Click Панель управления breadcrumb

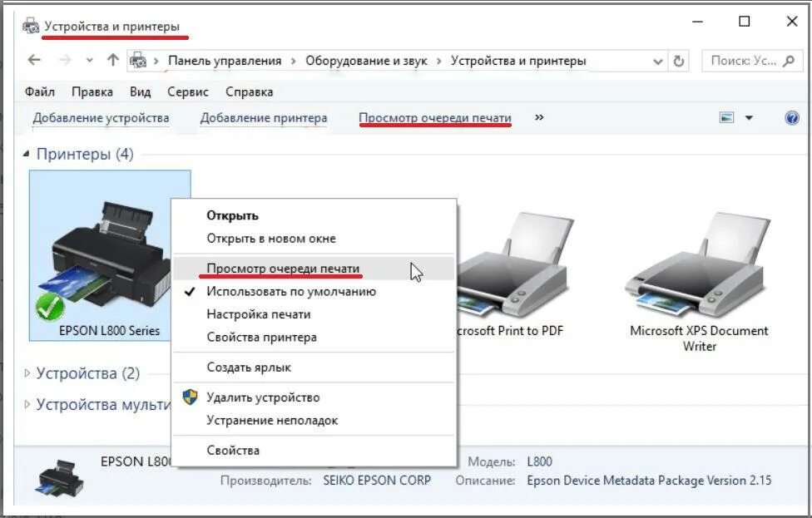[225, 61]
